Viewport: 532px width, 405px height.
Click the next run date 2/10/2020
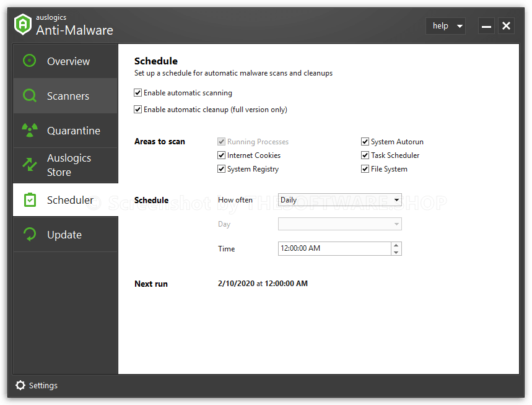pyautogui.click(x=236, y=284)
